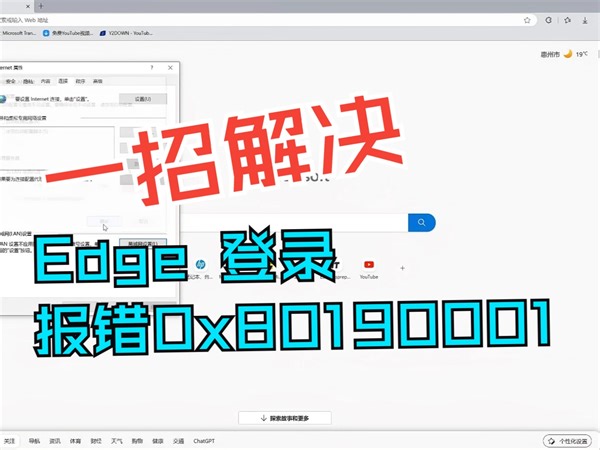Add a new quick link with the plus icon

tap(402, 268)
